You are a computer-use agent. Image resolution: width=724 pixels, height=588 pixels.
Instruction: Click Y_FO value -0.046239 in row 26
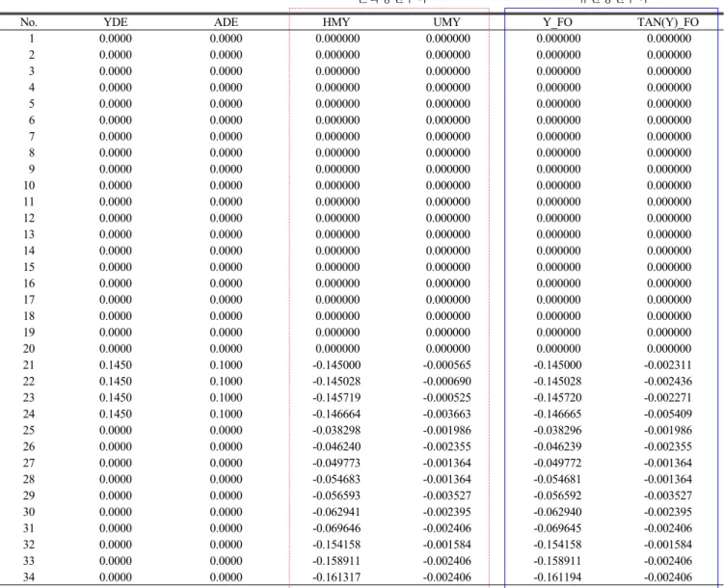pyautogui.click(x=558, y=446)
